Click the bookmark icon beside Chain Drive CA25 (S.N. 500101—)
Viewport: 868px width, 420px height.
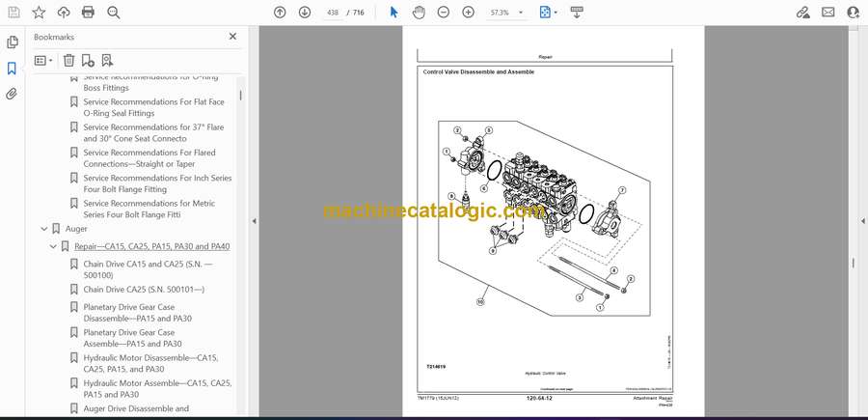click(x=73, y=290)
